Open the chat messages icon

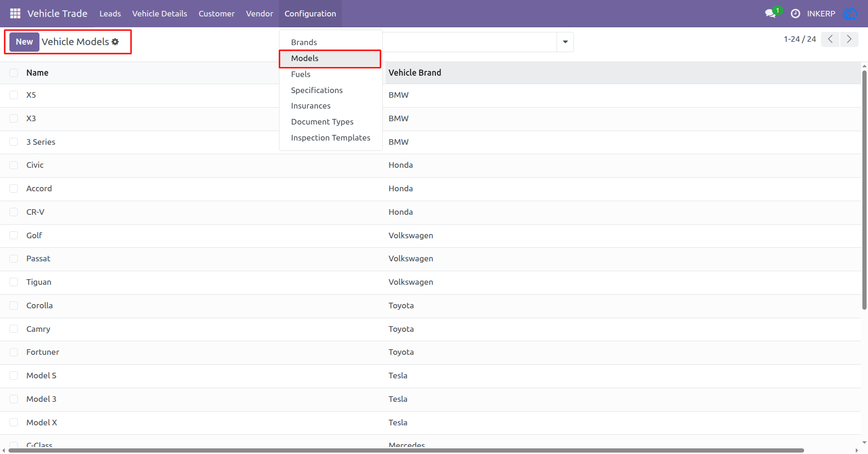point(770,14)
